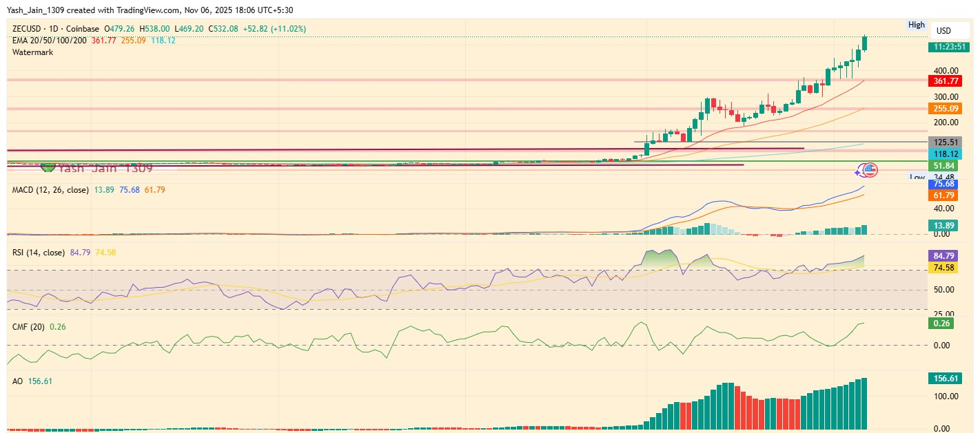Click the 100.00 AO axis tick
The image size is (980, 433).
[x=946, y=397]
